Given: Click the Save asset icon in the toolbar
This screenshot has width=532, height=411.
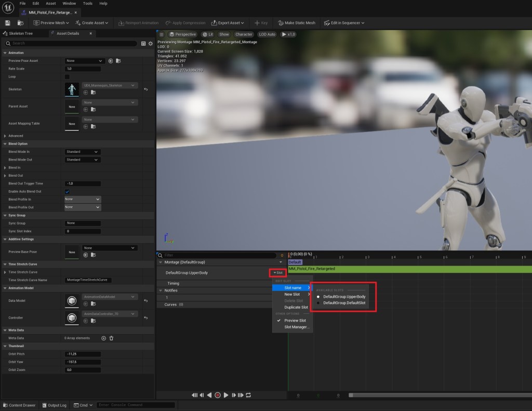Looking at the screenshot, I should [x=7, y=23].
